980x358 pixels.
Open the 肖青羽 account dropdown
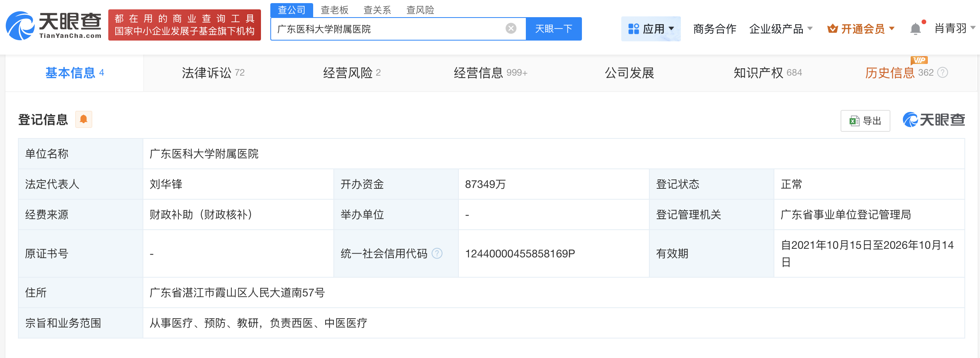pos(955,28)
